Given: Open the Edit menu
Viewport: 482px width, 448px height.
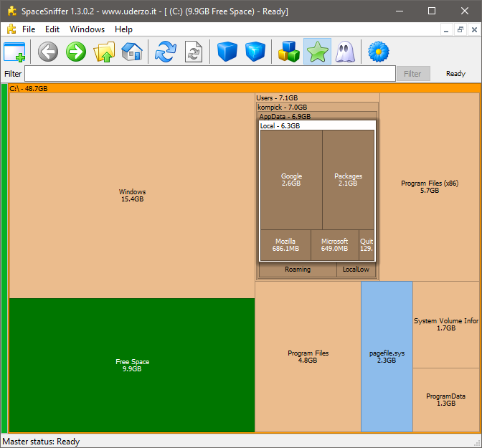Looking at the screenshot, I should (52, 29).
